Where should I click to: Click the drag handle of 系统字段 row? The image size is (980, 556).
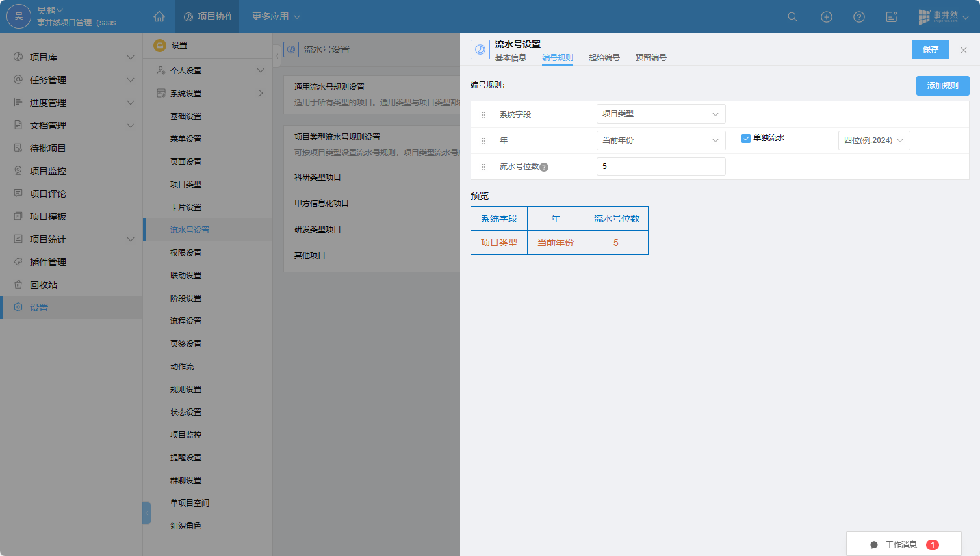point(484,115)
